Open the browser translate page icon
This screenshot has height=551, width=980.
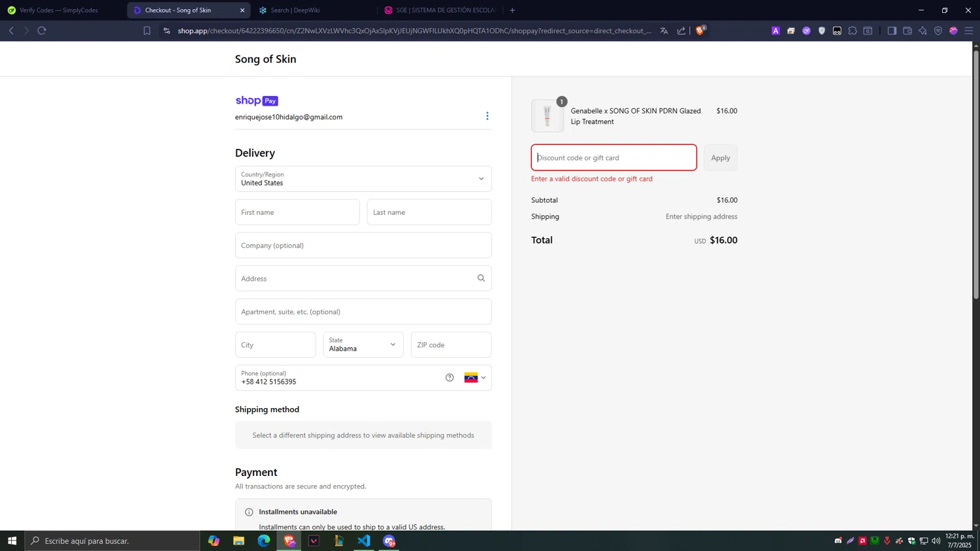[x=664, y=31]
